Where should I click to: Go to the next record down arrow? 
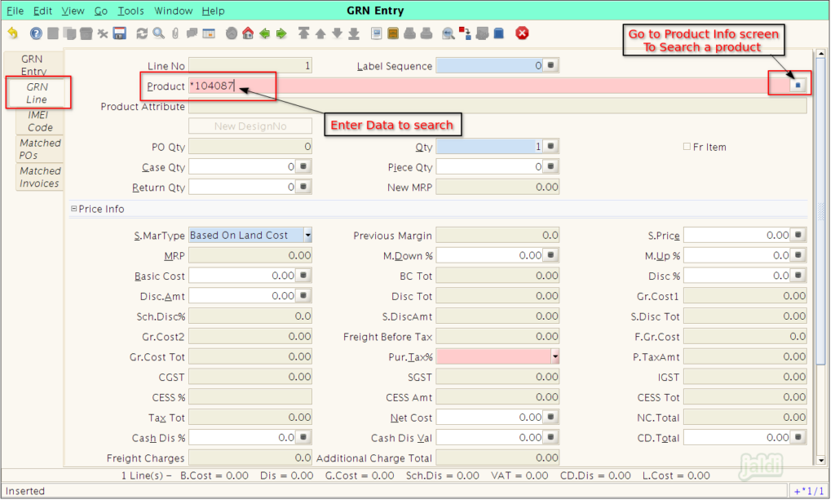point(337,33)
